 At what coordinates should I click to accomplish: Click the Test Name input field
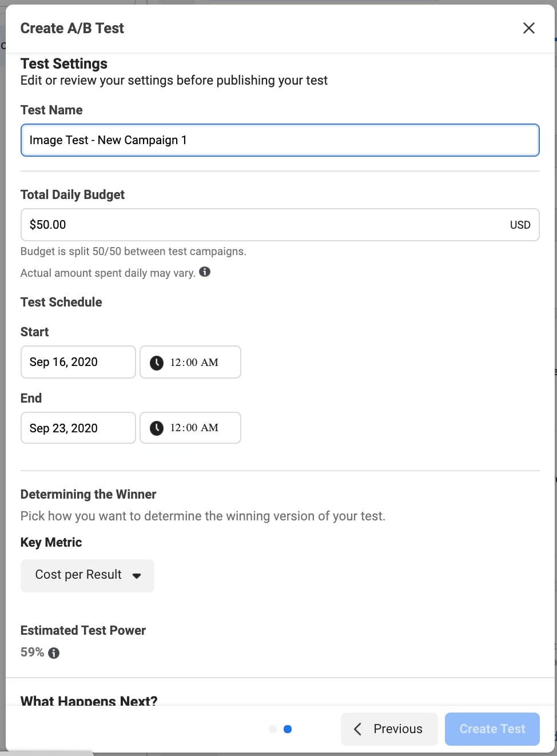[280, 140]
